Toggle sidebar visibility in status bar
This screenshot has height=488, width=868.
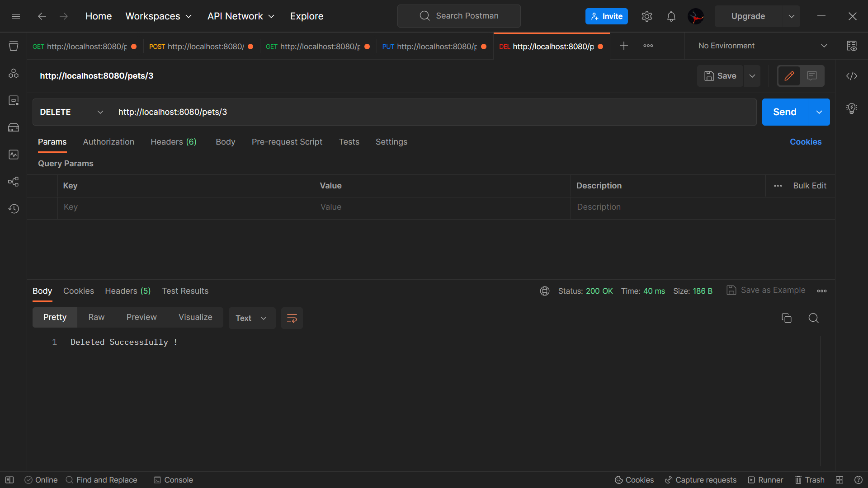click(9, 480)
